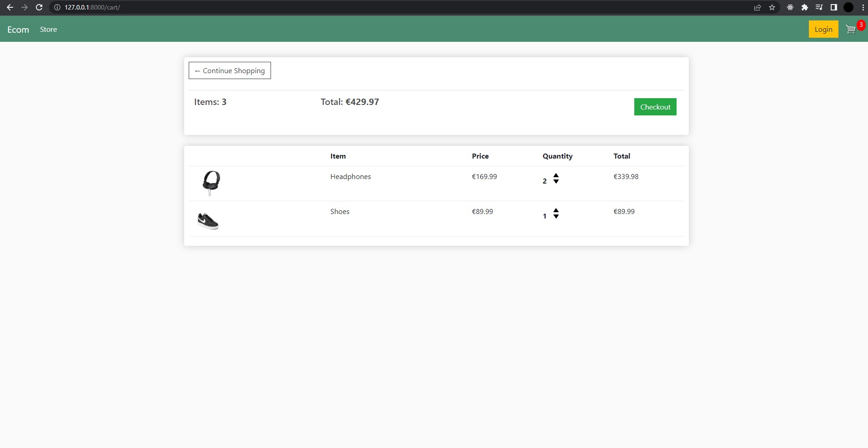Decrease the Headphones quantity

(556, 182)
